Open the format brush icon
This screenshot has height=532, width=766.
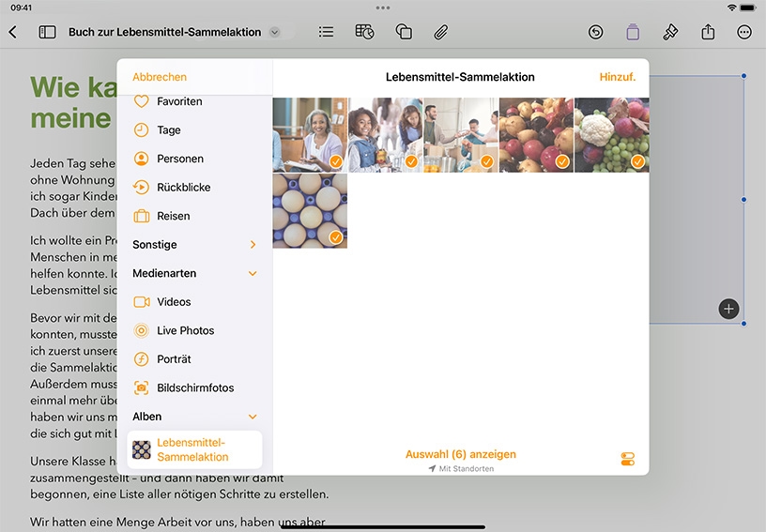(x=669, y=32)
